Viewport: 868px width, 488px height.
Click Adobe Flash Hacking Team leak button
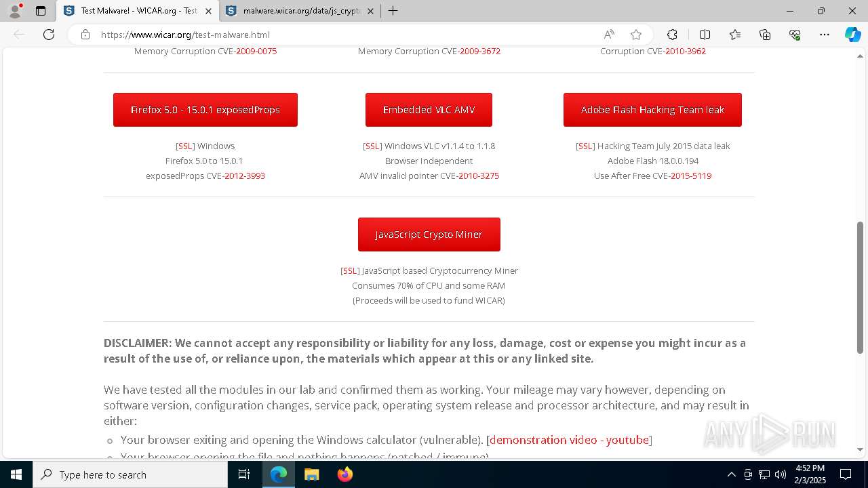point(652,110)
